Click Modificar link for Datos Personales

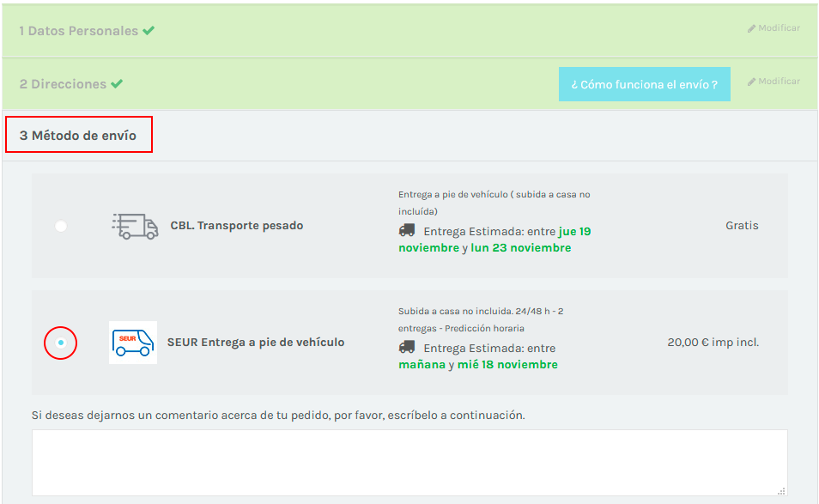(x=778, y=28)
